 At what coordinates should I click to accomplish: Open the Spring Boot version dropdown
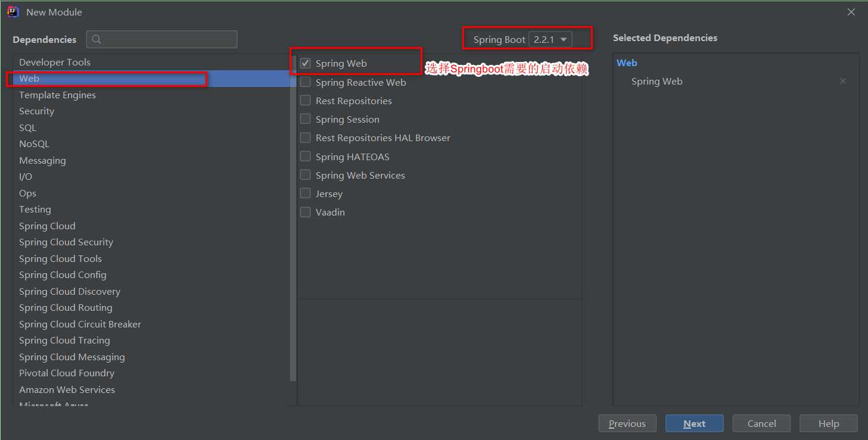(x=550, y=40)
